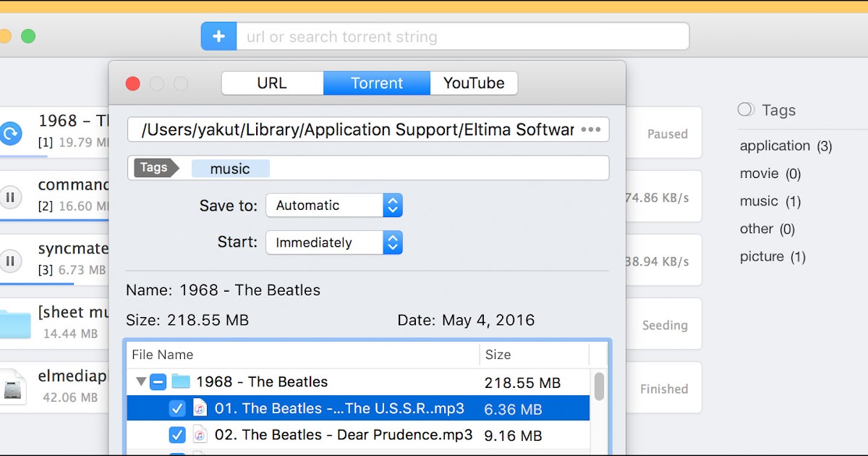Click the 38.94 KB/s speed value
This screenshot has height=456, width=868.
(657, 261)
